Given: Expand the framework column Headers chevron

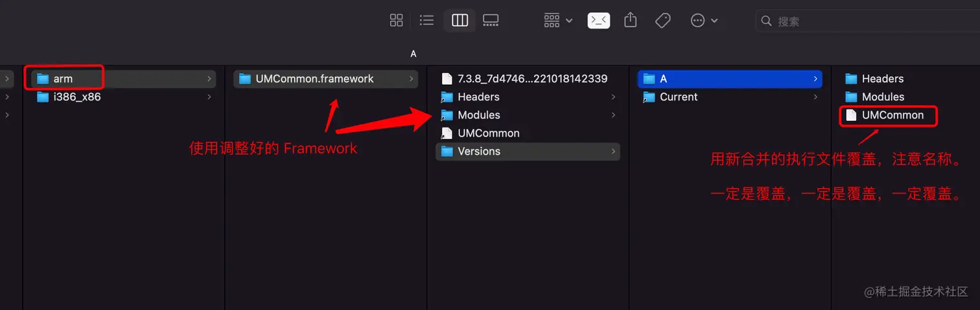Looking at the screenshot, I should [x=613, y=97].
